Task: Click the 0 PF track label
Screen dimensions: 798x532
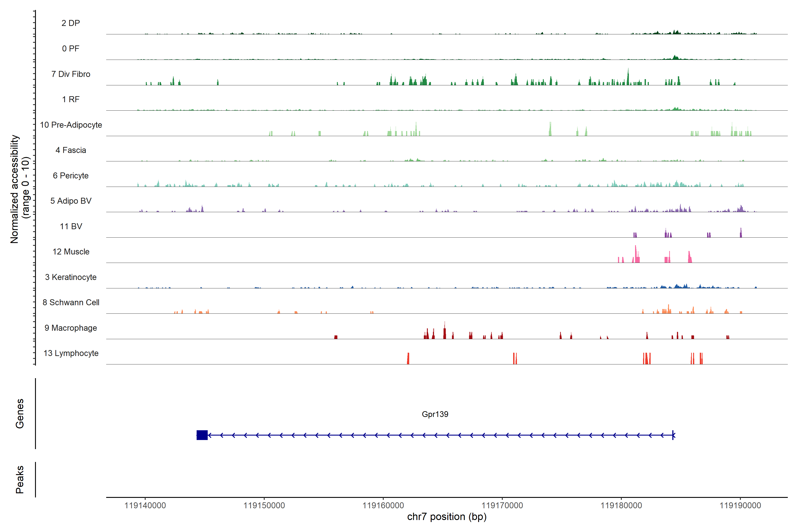Action: (x=70, y=49)
